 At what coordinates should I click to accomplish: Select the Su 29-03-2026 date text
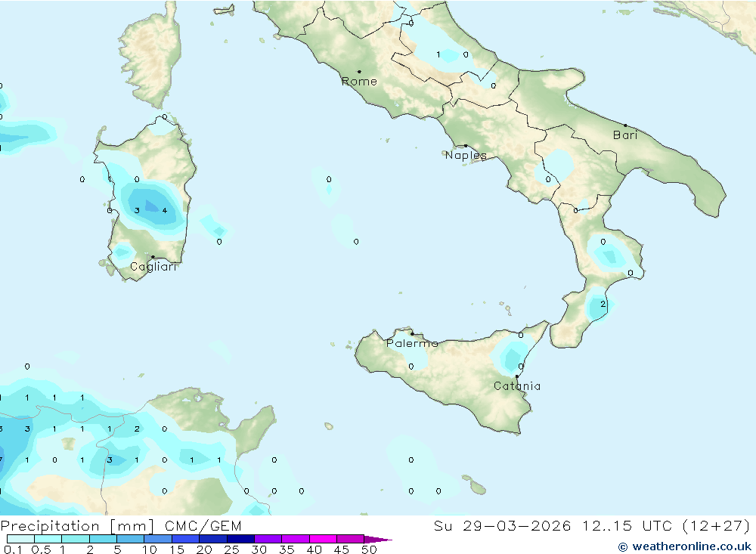pyautogui.click(x=503, y=525)
